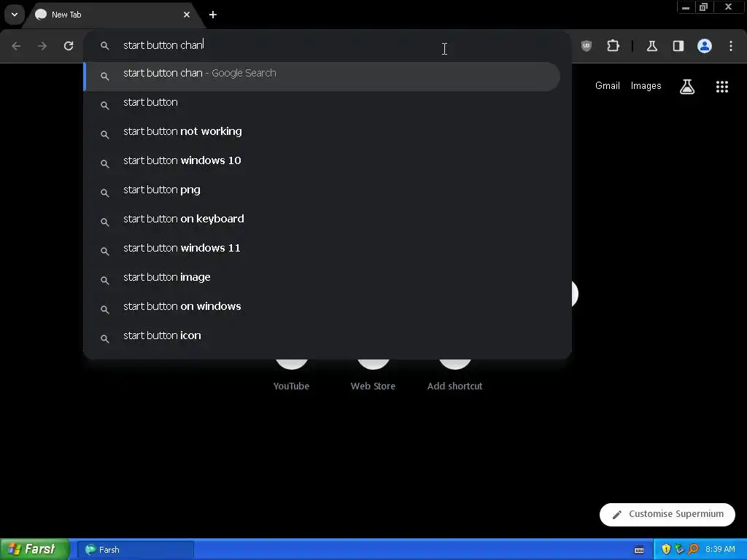Click the Add shortcut tile
The height and width of the screenshot is (560, 747).
tap(455, 376)
